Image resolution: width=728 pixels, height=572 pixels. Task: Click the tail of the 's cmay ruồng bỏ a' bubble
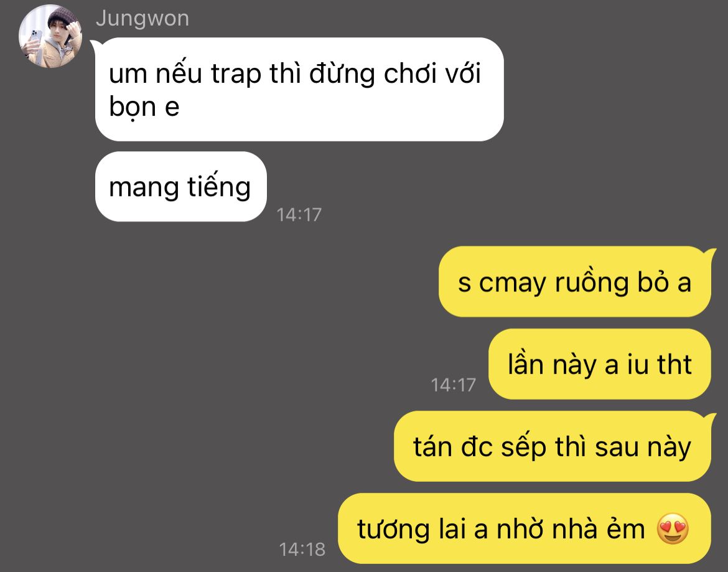coord(711,253)
